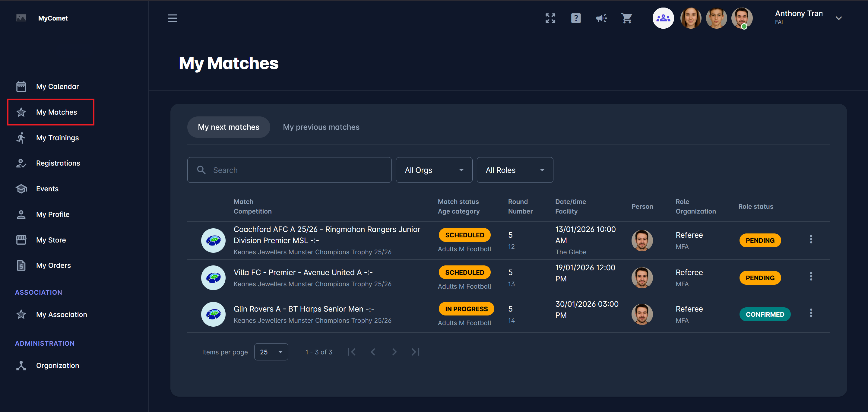Expand Anthony Tran user menu chevron

coord(838,18)
